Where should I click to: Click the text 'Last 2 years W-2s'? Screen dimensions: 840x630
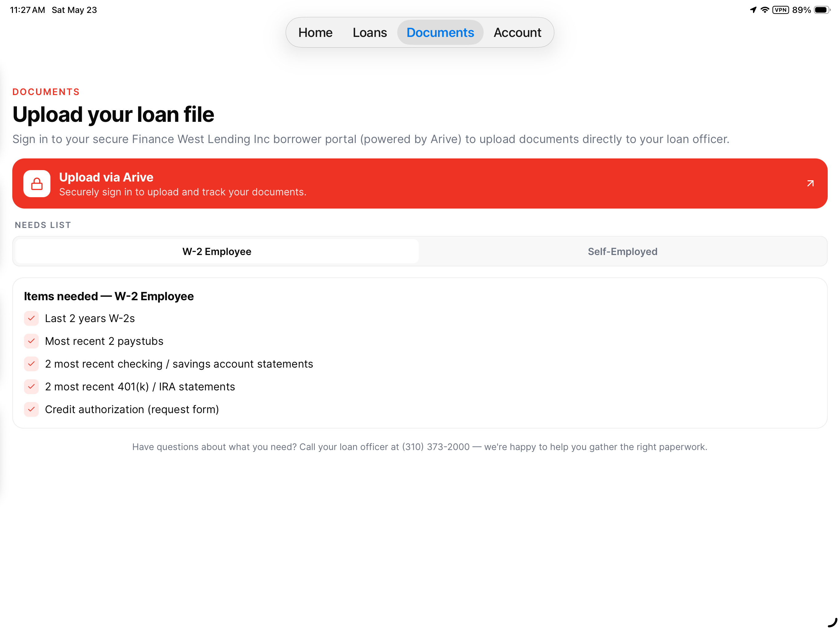click(x=90, y=318)
